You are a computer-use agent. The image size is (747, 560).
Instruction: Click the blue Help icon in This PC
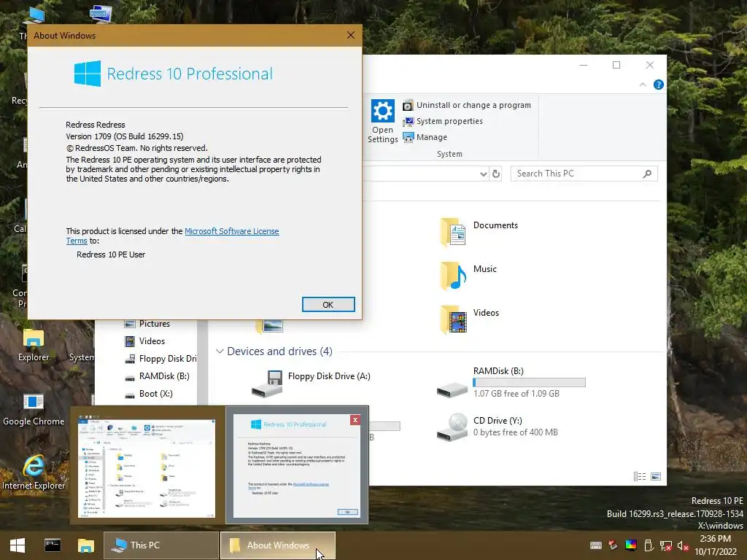click(659, 85)
